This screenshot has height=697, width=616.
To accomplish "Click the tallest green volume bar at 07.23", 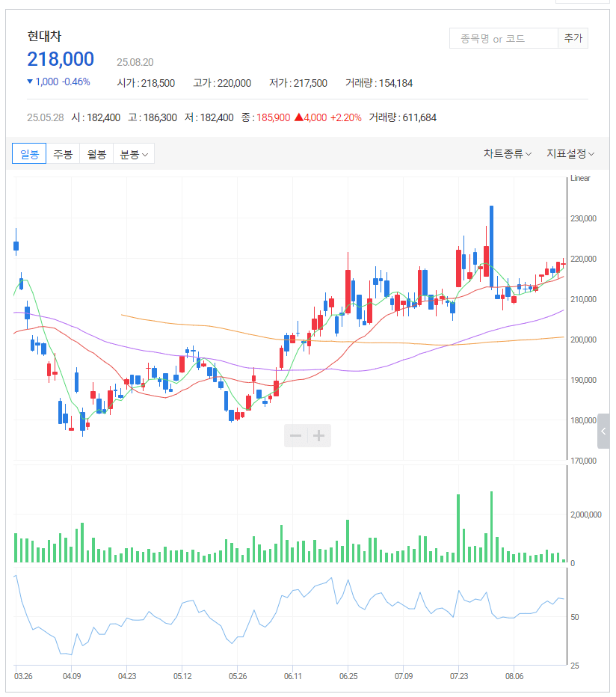I will [458, 529].
